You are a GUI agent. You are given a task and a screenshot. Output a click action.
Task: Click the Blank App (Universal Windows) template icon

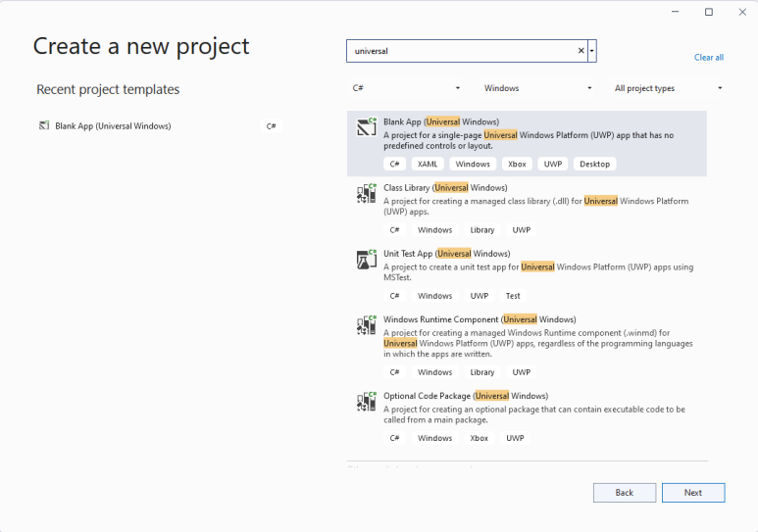point(367,126)
